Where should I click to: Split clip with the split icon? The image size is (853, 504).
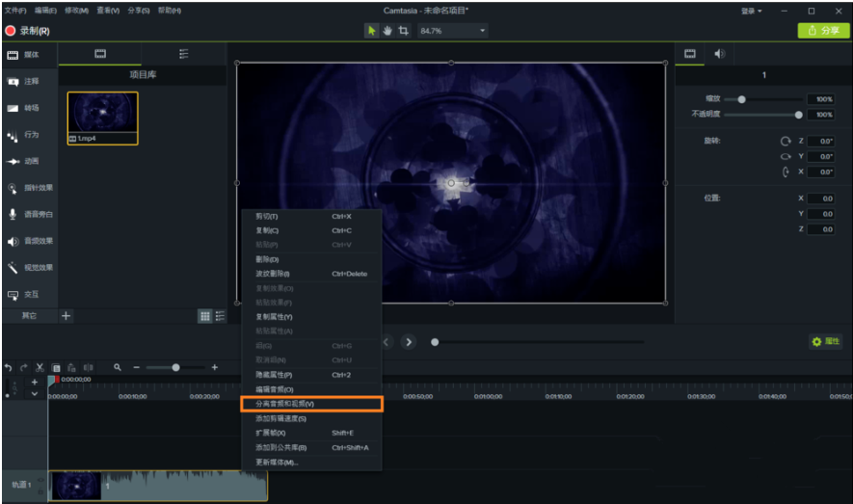(88, 367)
